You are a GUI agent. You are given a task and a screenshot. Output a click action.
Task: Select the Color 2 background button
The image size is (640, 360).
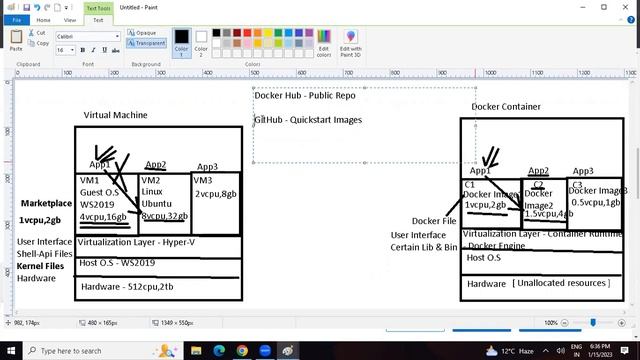201,43
